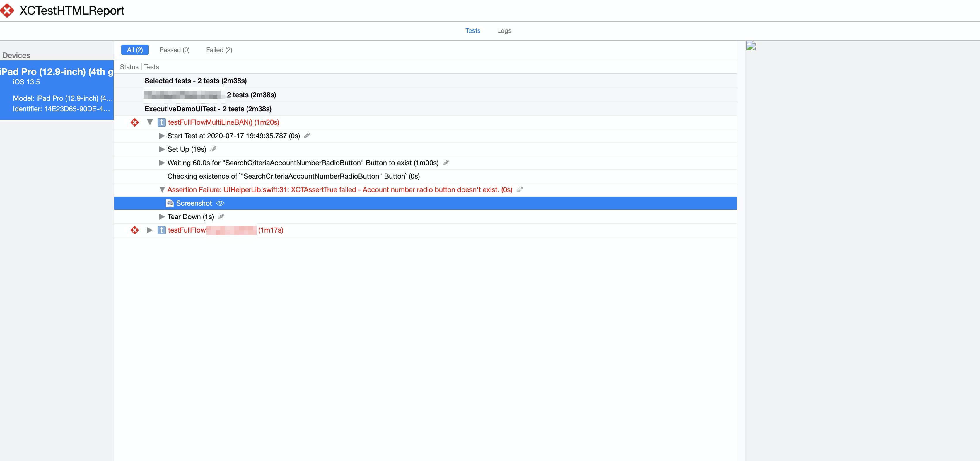The image size is (980, 461).
Task: Show Passed (0) tests filter
Action: point(174,50)
